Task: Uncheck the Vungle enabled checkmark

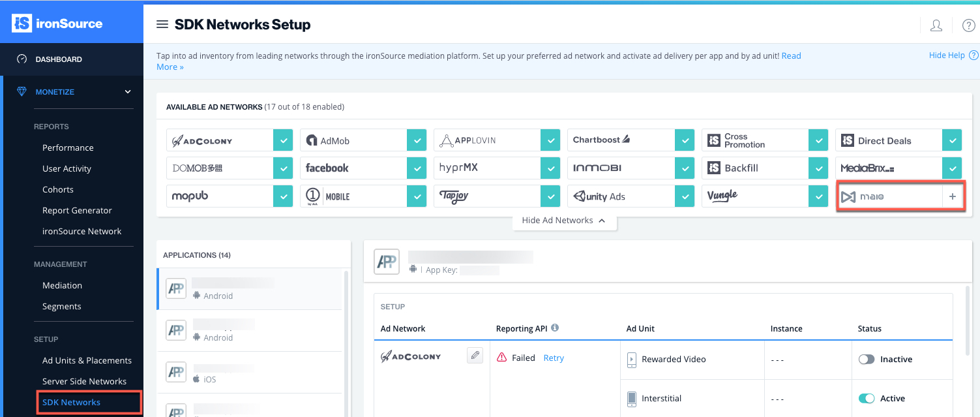Action: pyautogui.click(x=818, y=196)
